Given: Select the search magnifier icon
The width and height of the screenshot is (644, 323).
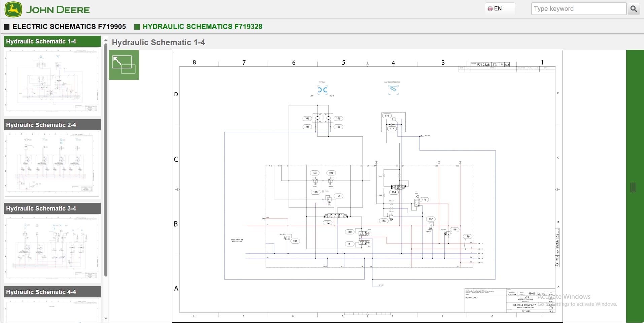Looking at the screenshot, I should (634, 9).
